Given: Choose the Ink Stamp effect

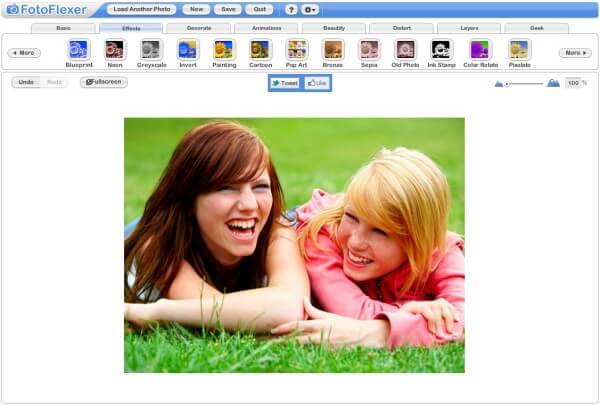Looking at the screenshot, I should (x=441, y=50).
